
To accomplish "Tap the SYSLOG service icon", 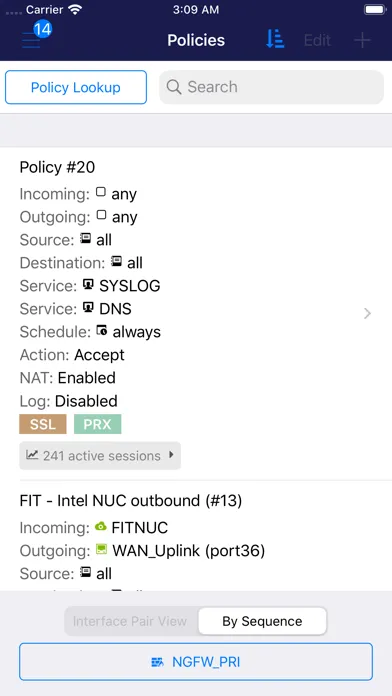I will click(88, 285).
